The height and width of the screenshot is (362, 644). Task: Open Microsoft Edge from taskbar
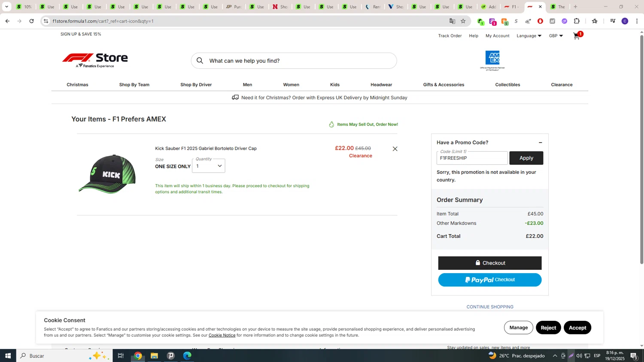tap(187, 356)
